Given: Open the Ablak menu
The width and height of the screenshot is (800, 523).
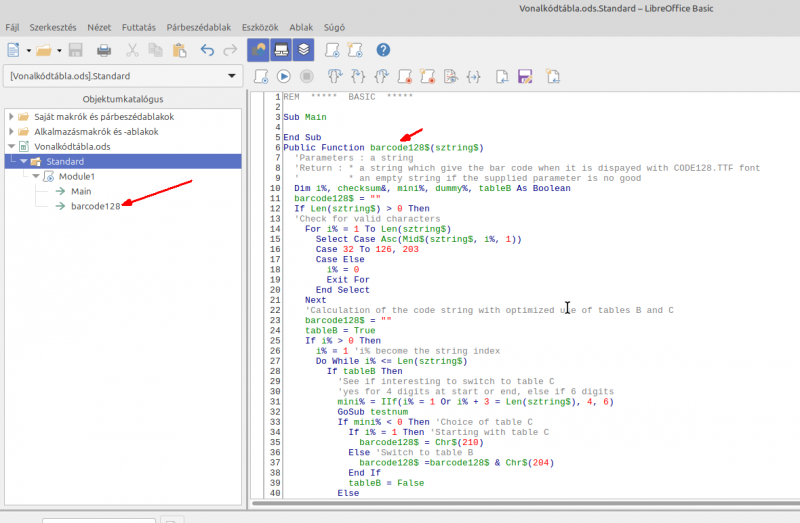Looking at the screenshot, I should (x=301, y=28).
